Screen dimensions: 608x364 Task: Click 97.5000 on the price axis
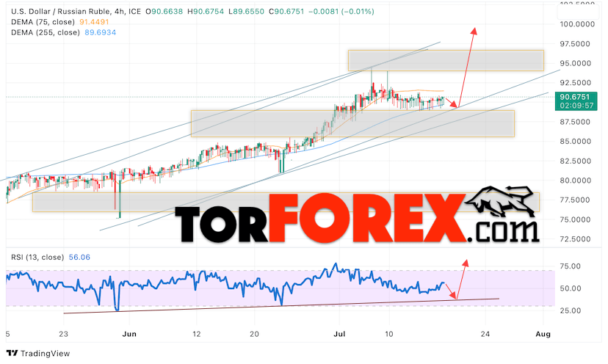click(x=575, y=44)
